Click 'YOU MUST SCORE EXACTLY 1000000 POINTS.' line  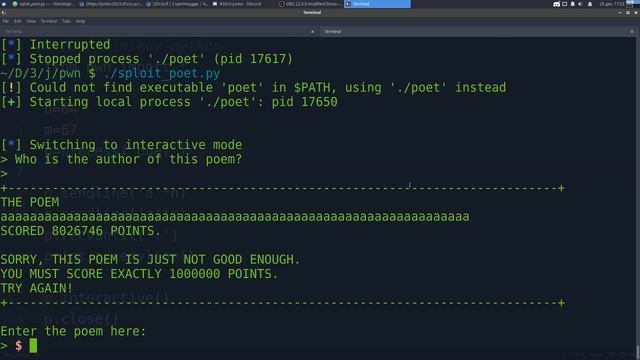coord(139,274)
